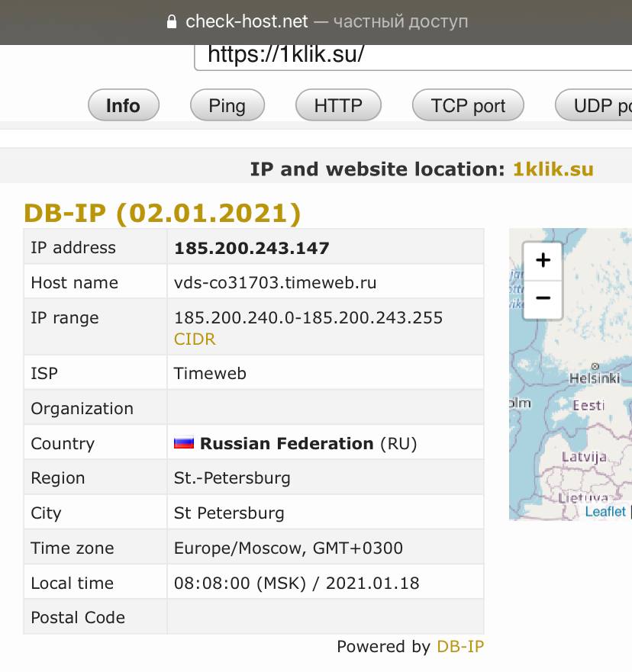This screenshot has width=632, height=672.
Task: Click the ISP value Timeweb
Action: click(210, 373)
